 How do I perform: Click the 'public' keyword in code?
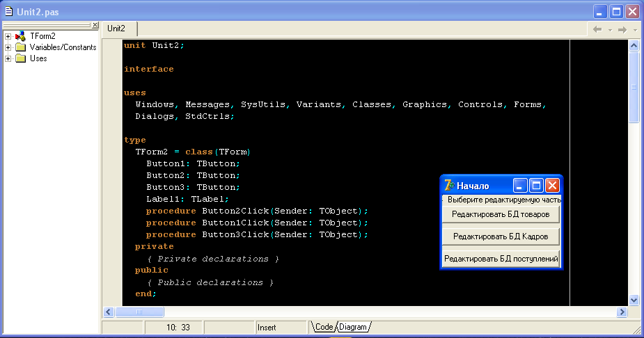coord(152,271)
